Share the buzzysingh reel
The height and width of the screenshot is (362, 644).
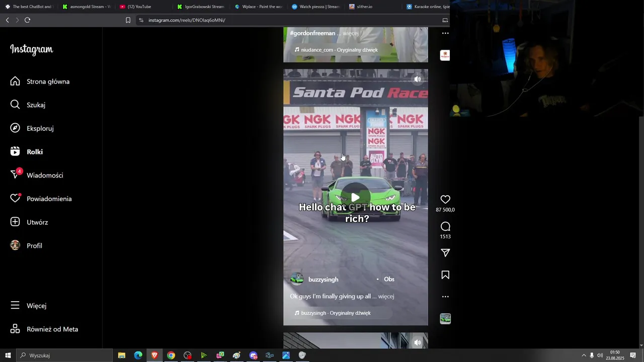(x=445, y=253)
